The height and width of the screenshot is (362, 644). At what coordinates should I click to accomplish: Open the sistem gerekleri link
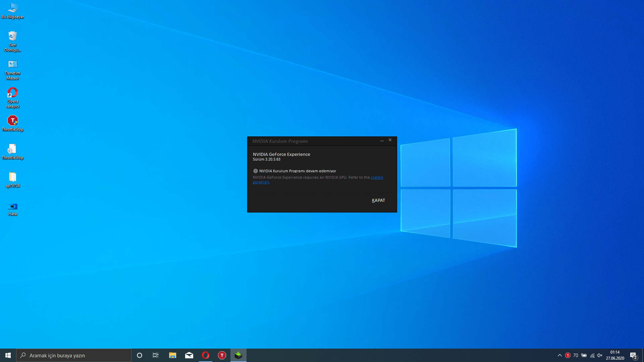[x=377, y=178]
